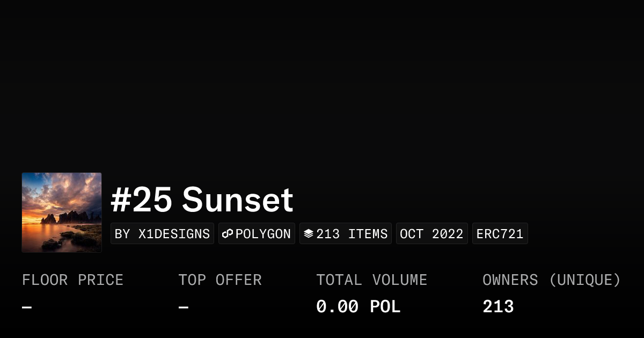Viewport: 644px width, 338px height.
Task: Click the OWNERS heading word
Action: (x=510, y=280)
